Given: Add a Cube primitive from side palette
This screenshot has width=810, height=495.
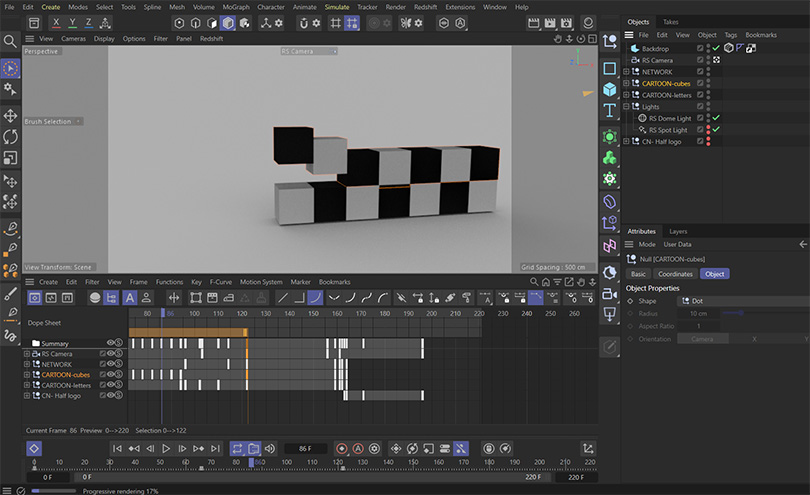Looking at the screenshot, I should pyautogui.click(x=609, y=90).
